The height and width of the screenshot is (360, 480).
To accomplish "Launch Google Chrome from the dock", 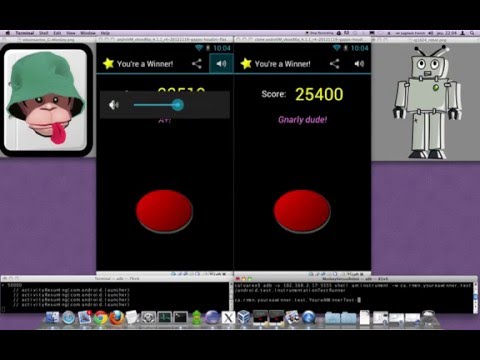I will pos(100,318).
